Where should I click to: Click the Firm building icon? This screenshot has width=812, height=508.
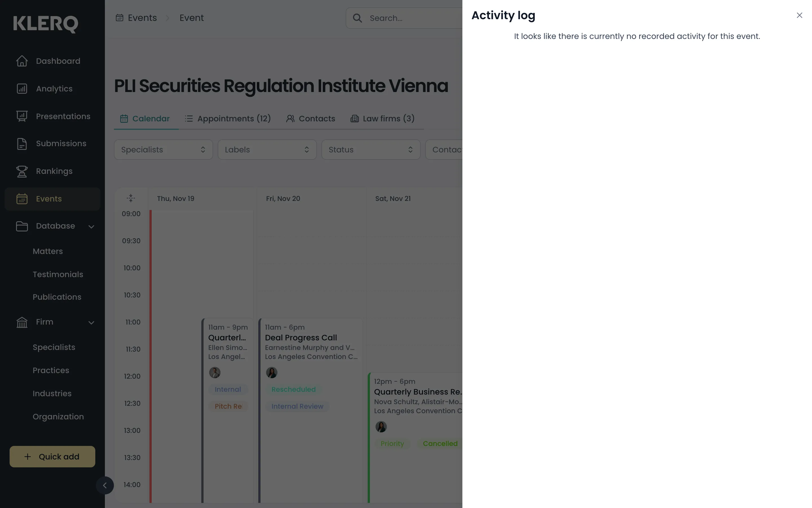point(22,322)
